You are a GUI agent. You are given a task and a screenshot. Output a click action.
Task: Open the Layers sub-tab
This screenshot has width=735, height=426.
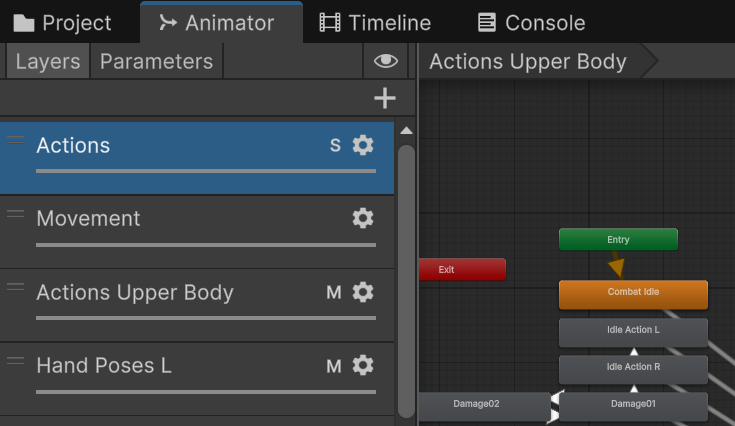point(48,61)
